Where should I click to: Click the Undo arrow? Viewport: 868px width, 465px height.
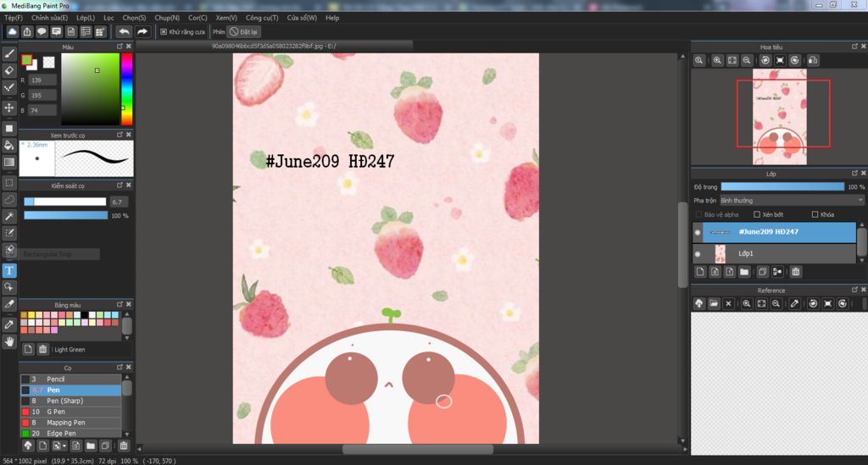(124, 31)
